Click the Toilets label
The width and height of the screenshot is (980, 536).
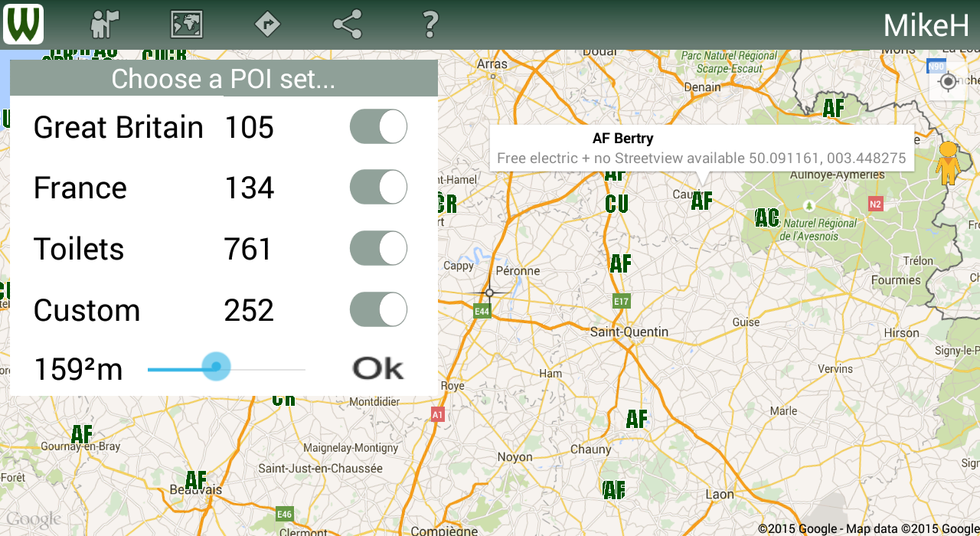79,250
